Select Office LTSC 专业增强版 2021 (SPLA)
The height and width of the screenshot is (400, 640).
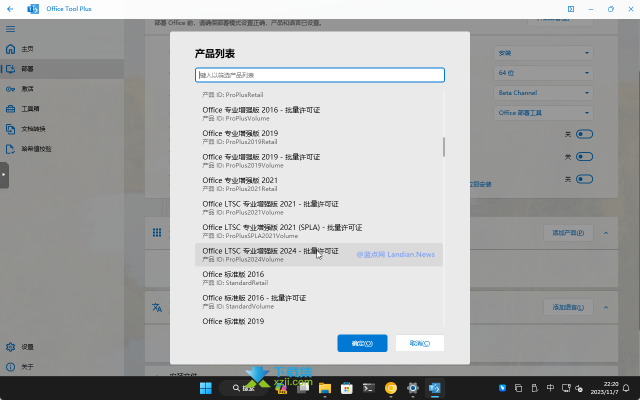319,231
